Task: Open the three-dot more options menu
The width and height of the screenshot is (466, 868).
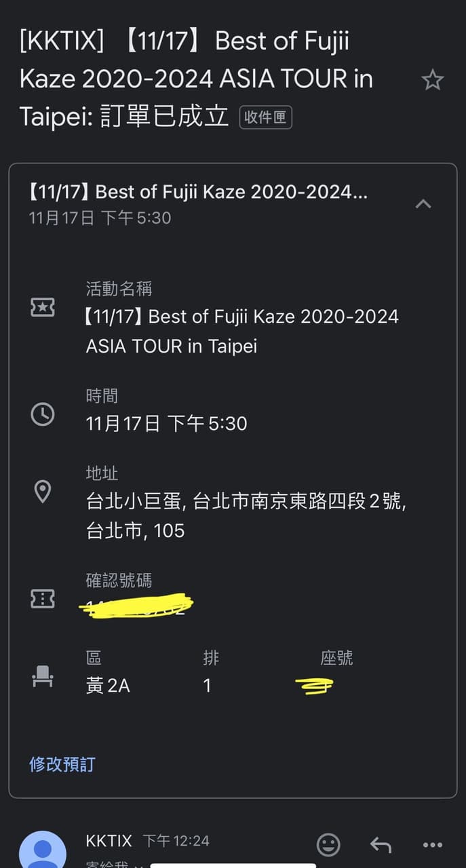Action: click(x=432, y=845)
